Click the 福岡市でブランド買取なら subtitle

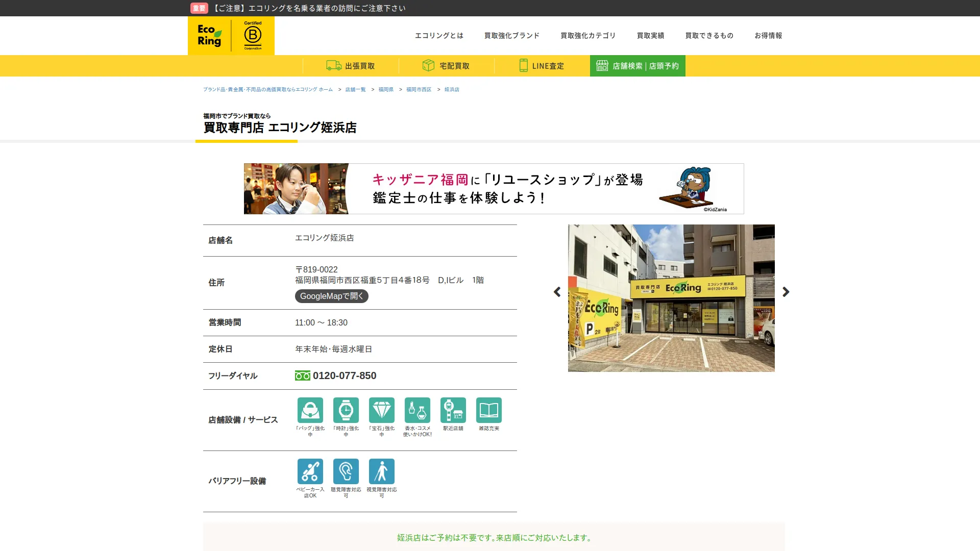[x=237, y=116]
